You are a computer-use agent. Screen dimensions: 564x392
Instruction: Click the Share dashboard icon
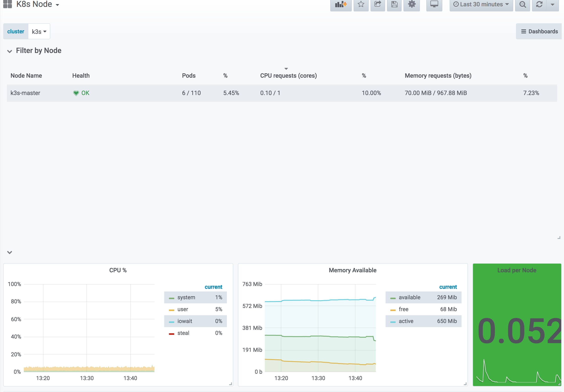pos(378,5)
